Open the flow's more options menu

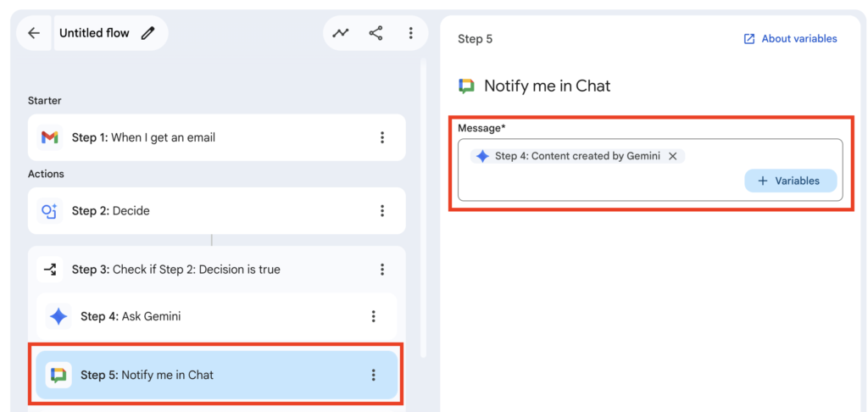coord(410,33)
